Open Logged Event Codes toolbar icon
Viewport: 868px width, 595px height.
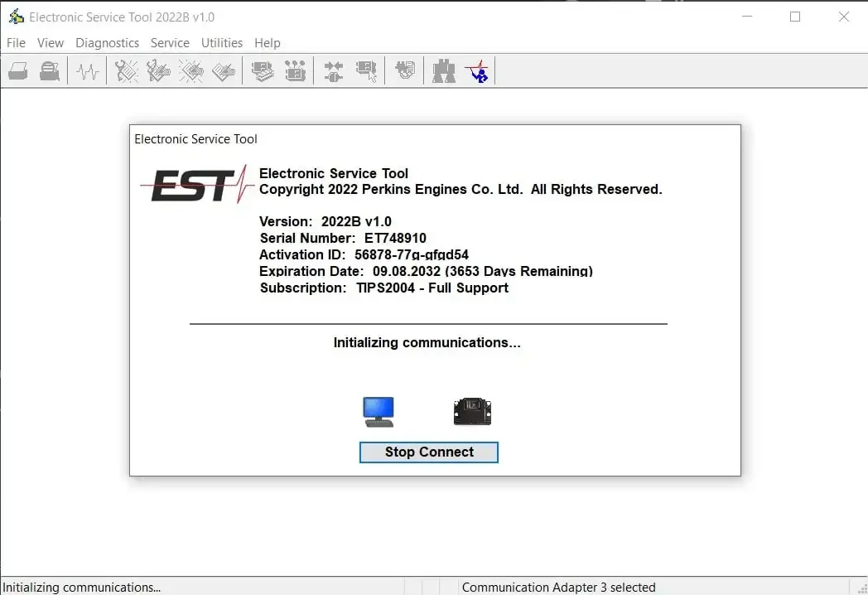(x=223, y=71)
